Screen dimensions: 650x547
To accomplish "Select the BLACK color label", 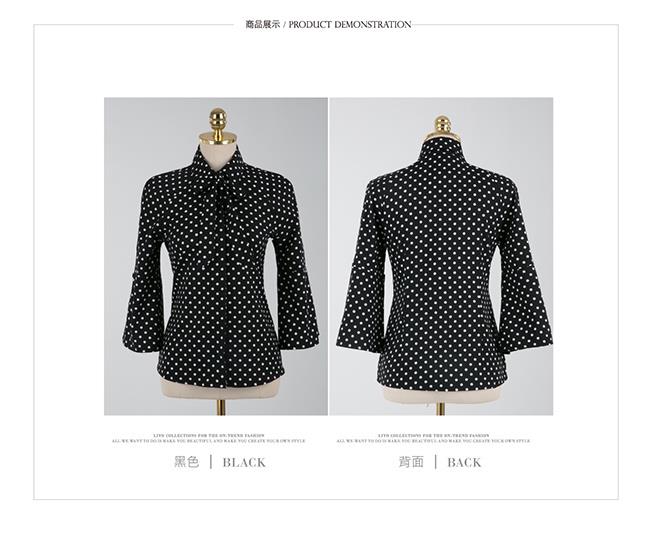I will [x=244, y=462].
